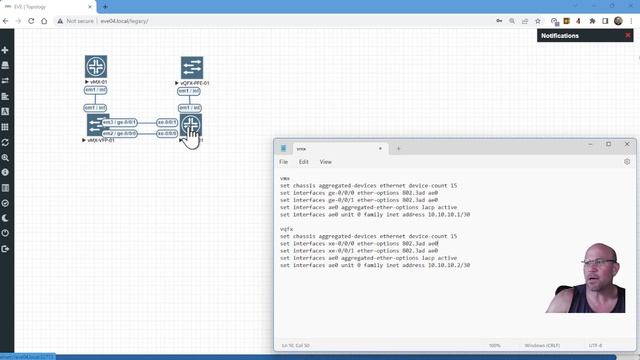Click line 'set interfaces ge-0/0/0 ether-options 802.3ad ae0'

pyautogui.click(x=359, y=193)
